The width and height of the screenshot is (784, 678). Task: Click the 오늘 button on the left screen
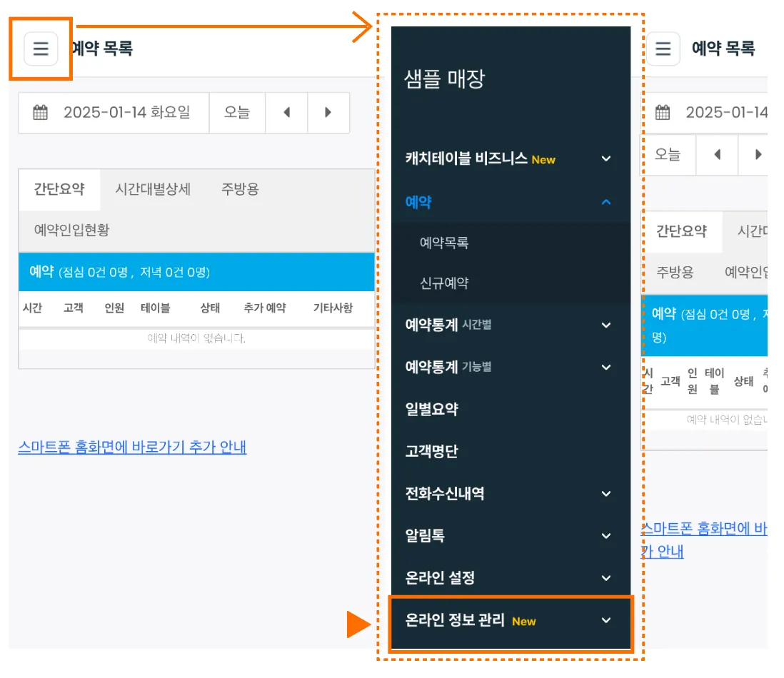236,113
